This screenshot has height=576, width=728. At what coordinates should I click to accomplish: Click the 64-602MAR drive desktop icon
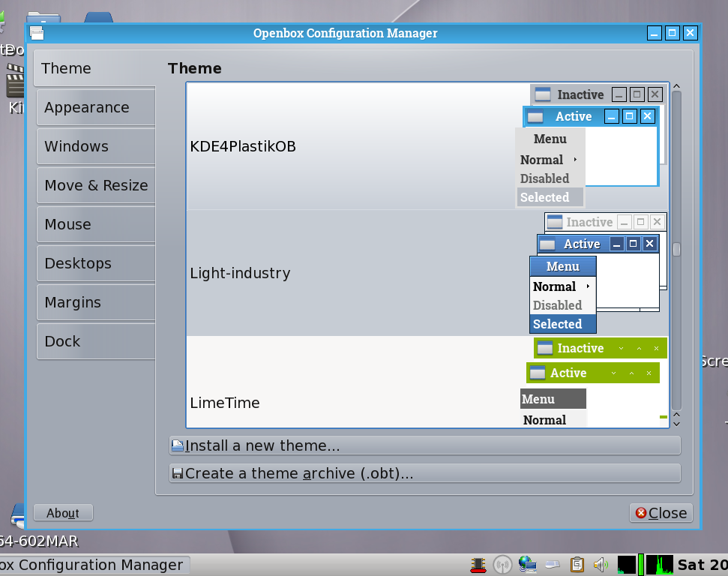tap(18, 515)
